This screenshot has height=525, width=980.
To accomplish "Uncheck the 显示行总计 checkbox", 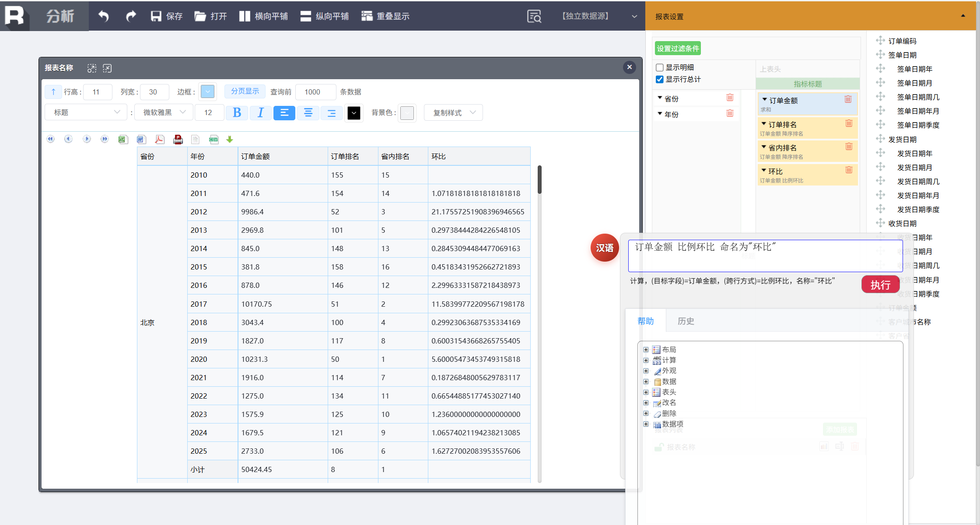I will (660, 79).
